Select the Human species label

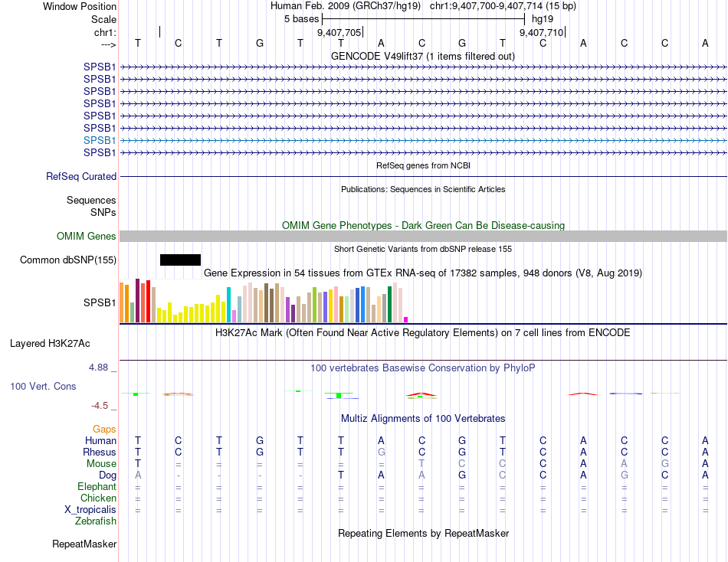point(100,440)
